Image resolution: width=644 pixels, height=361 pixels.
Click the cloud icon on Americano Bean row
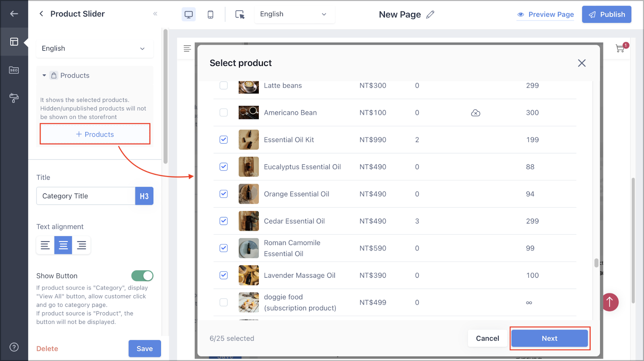coord(475,113)
